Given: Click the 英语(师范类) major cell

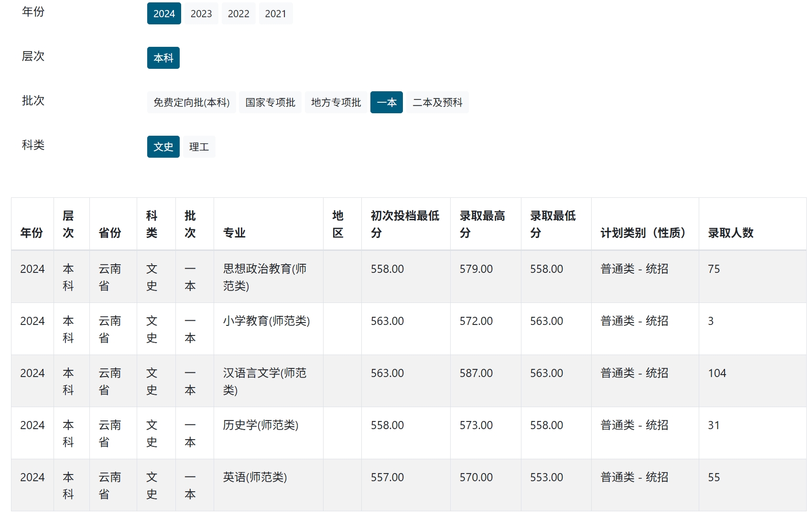Looking at the screenshot, I should 255,477.
